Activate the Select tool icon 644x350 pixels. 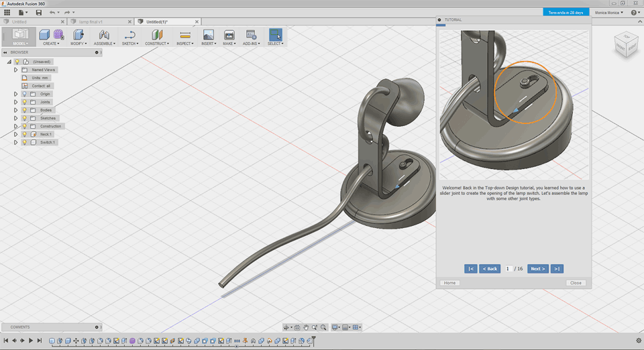click(x=276, y=35)
